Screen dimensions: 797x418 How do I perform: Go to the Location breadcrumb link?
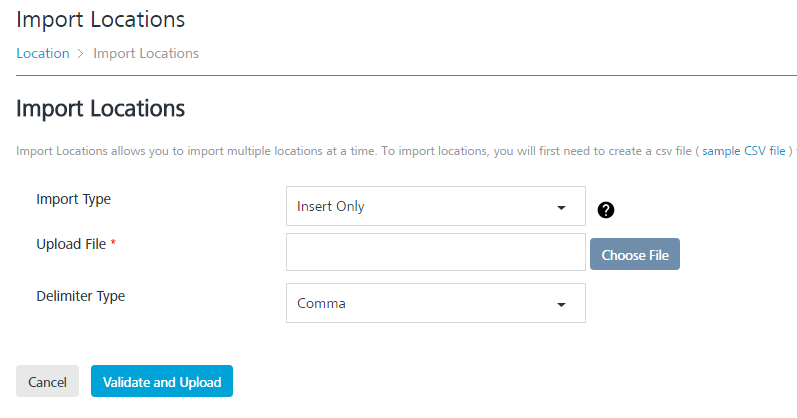click(43, 54)
